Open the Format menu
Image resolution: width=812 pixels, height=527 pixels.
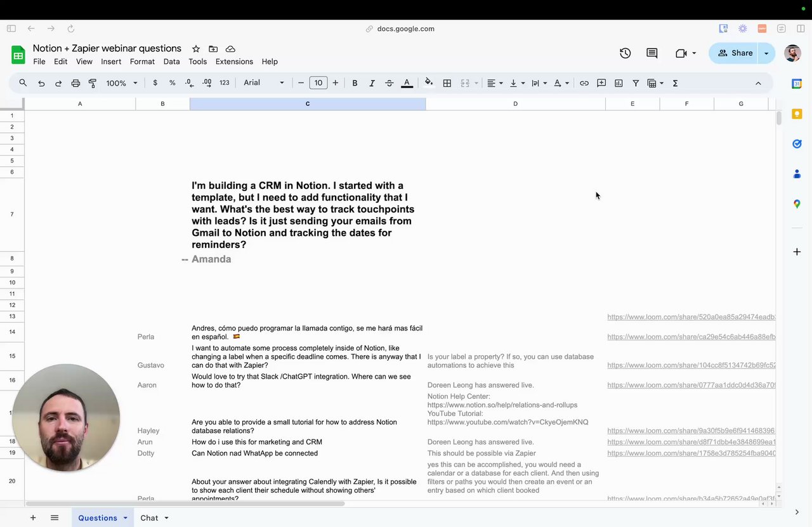(x=142, y=62)
